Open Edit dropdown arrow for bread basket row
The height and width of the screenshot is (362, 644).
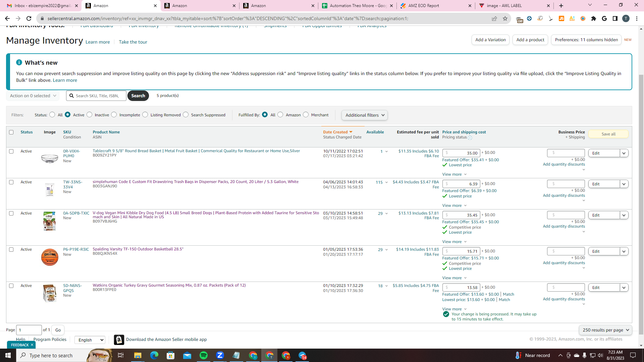[x=624, y=153]
